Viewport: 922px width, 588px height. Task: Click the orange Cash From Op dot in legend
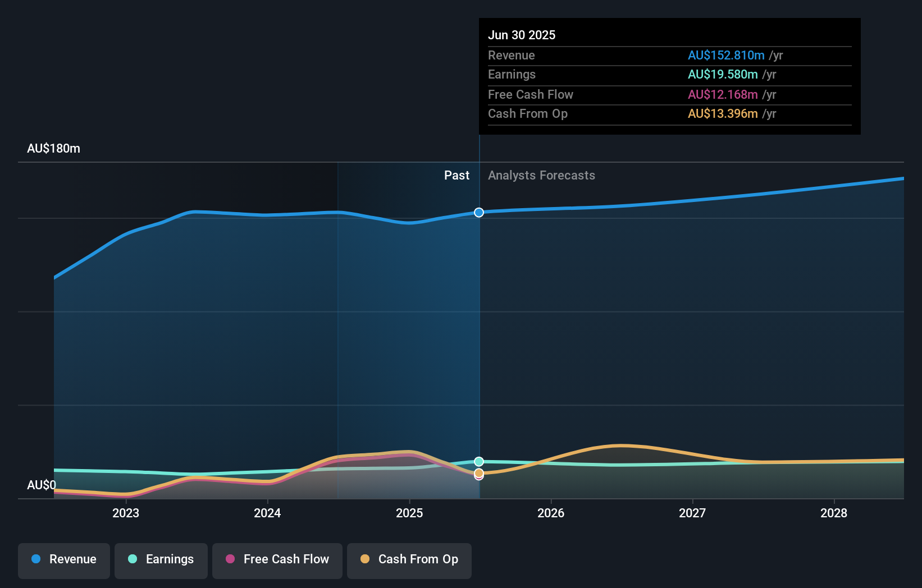pos(365,559)
